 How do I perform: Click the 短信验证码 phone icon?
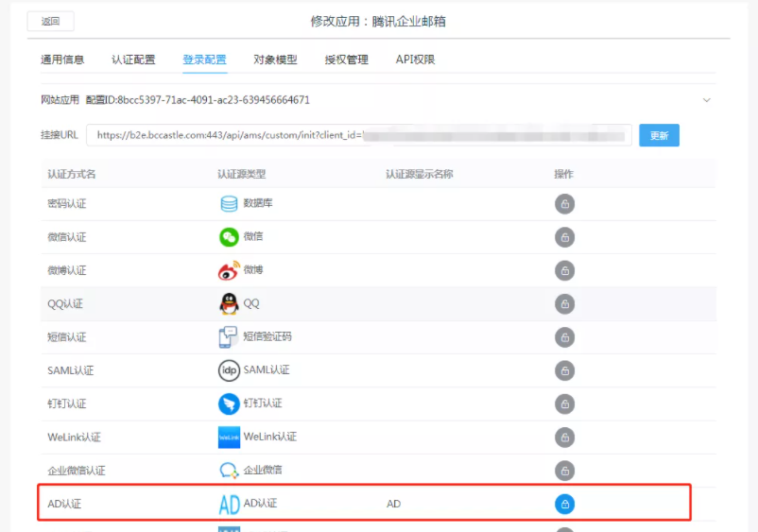pyautogui.click(x=228, y=336)
